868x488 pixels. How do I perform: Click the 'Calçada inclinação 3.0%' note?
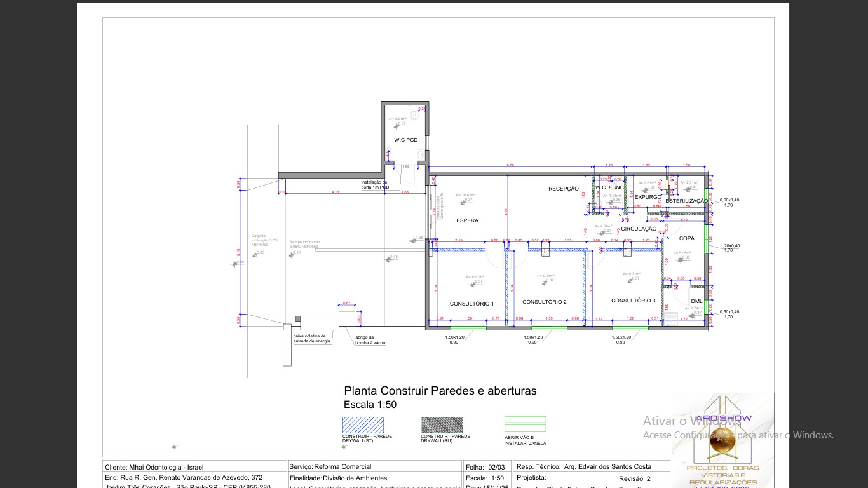265,240
